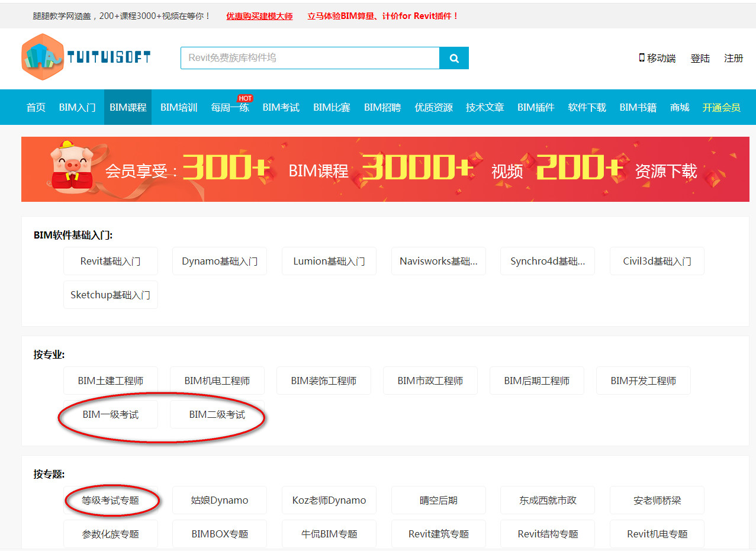Open the 优质资源 nav item
This screenshot has width=756, height=551.
433,107
